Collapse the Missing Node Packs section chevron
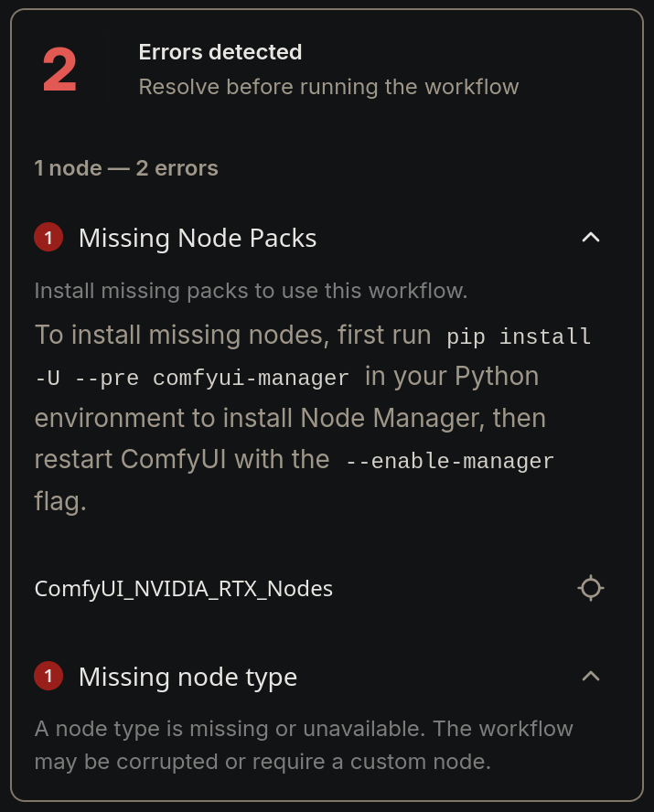Viewport: 654px width, 812px height. pyautogui.click(x=591, y=237)
